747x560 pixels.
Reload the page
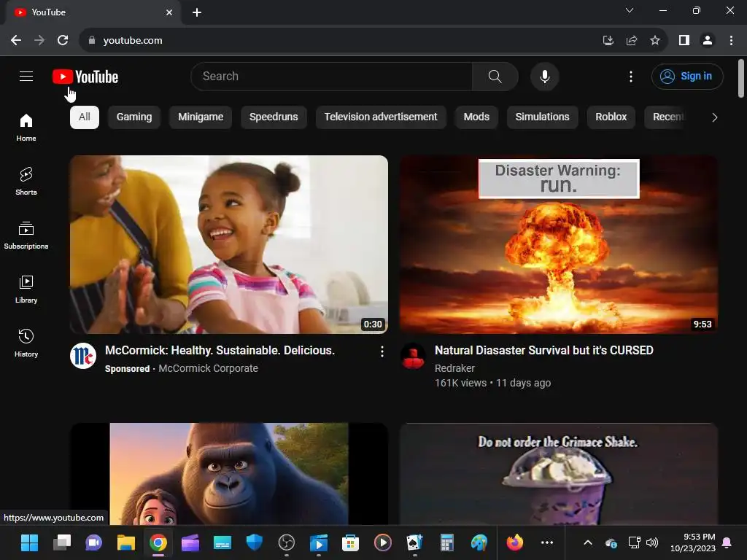(63, 41)
